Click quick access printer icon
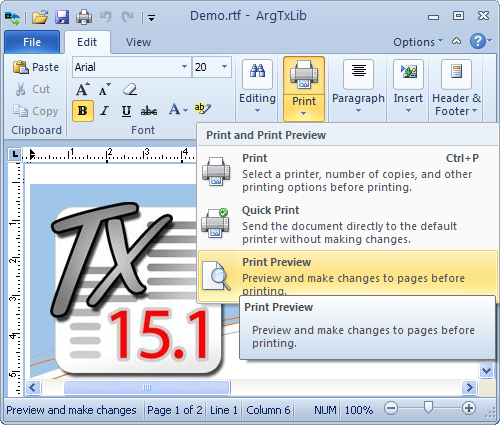 click(x=84, y=17)
